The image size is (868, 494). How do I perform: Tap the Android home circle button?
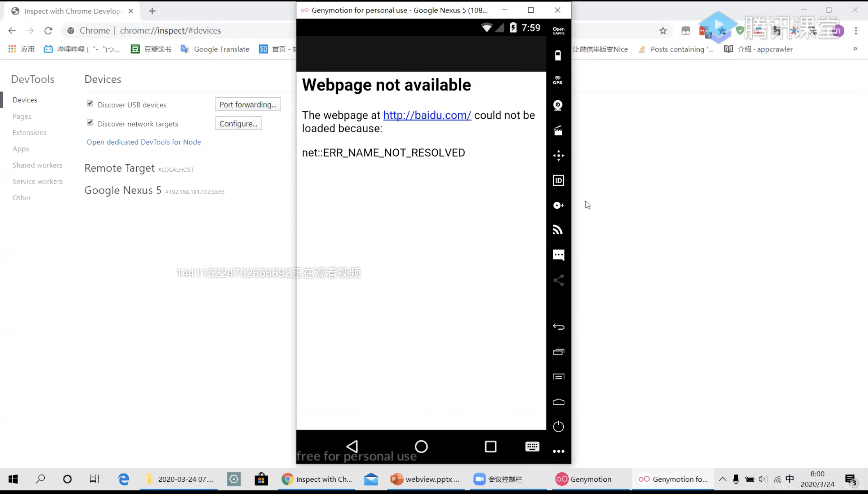421,446
